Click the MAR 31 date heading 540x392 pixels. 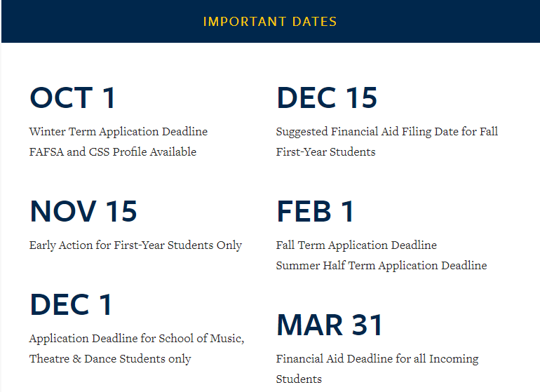click(x=330, y=325)
